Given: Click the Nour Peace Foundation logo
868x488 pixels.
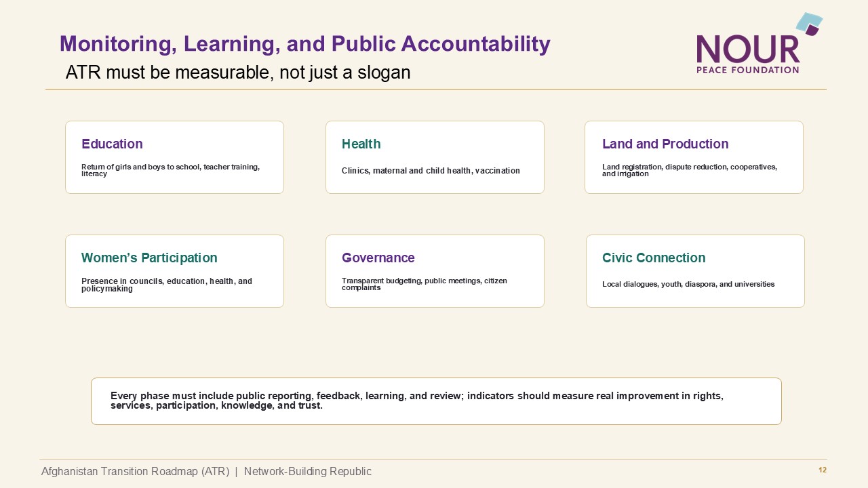Looking at the screenshot, I should coord(759,43).
